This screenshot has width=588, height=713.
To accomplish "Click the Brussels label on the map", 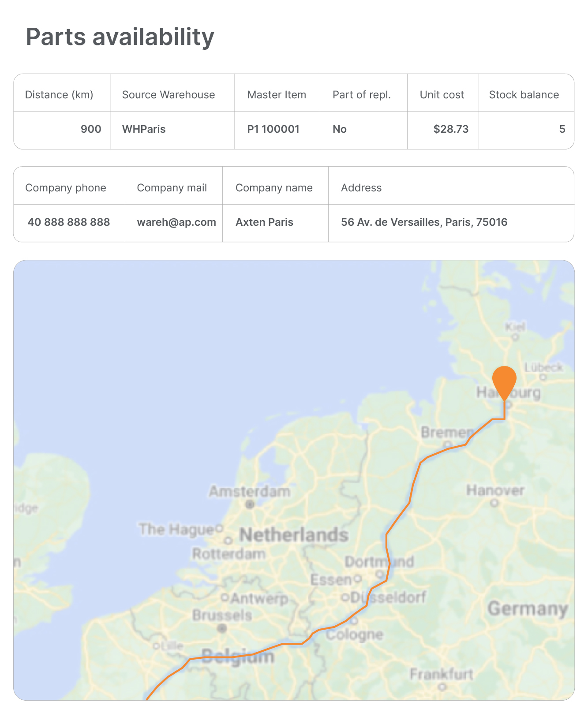I will coord(222,616).
